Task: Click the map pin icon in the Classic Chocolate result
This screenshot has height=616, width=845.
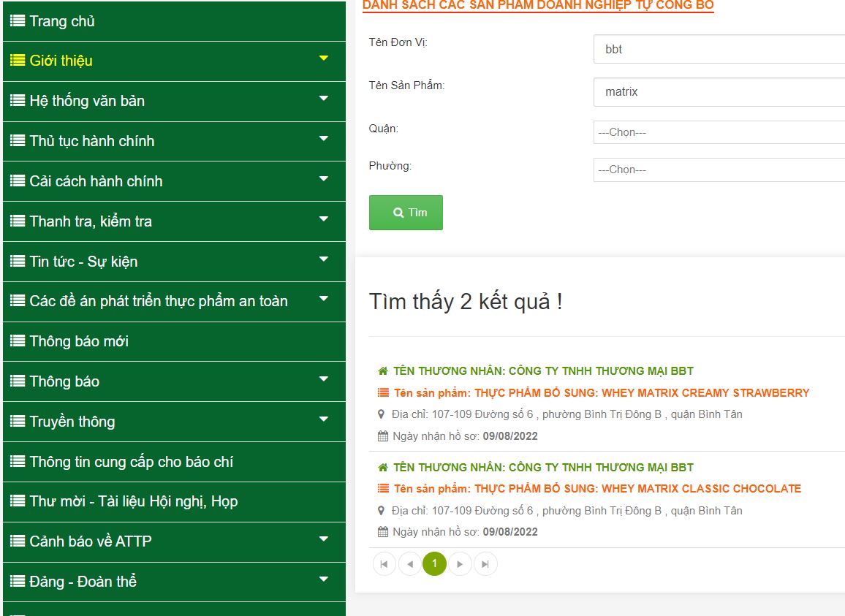Action: pyautogui.click(x=381, y=511)
